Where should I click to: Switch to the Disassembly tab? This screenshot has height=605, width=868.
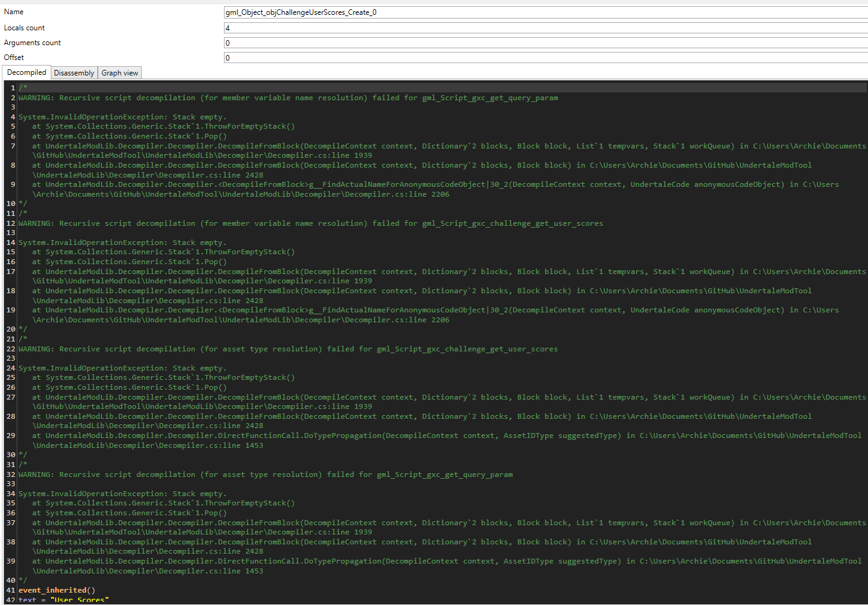[74, 72]
